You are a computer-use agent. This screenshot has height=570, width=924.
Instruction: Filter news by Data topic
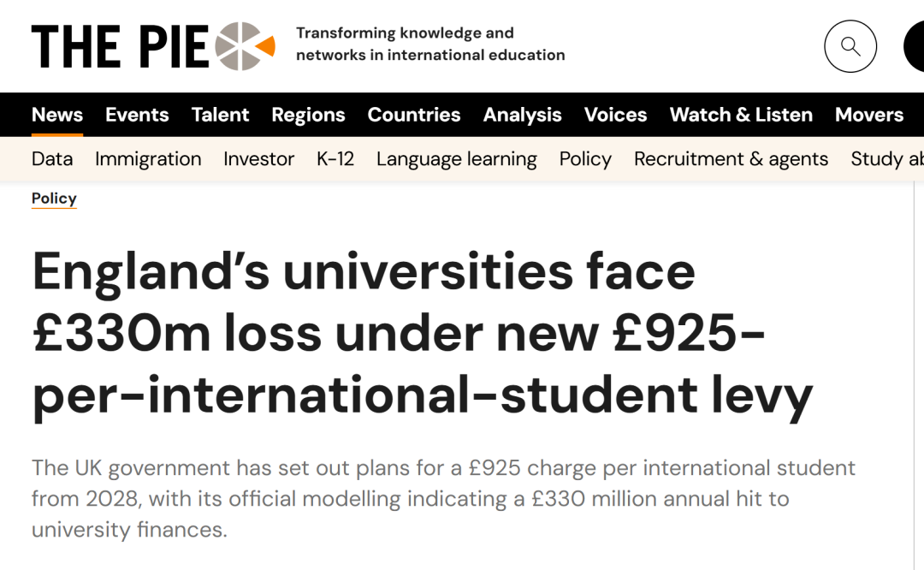point(51,159)
